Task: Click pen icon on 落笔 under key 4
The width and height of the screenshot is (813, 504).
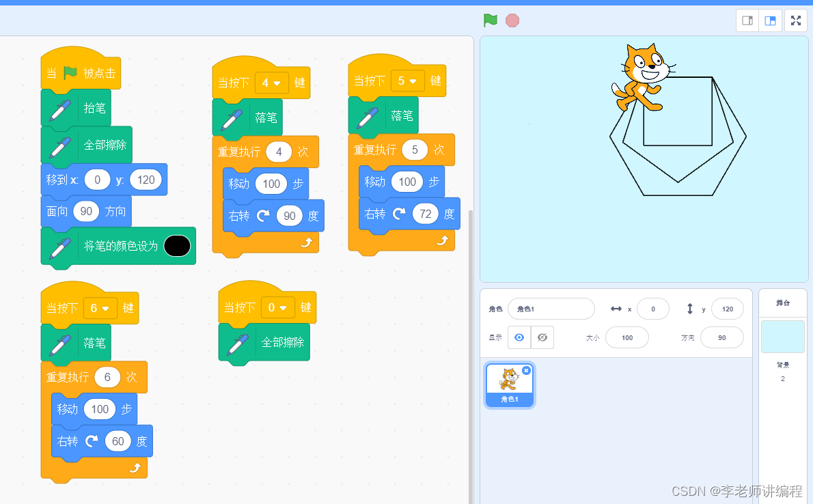Action: tap(231, 119)
